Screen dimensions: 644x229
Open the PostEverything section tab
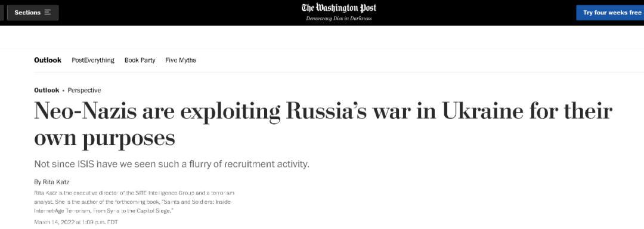(x=93, y=60)
